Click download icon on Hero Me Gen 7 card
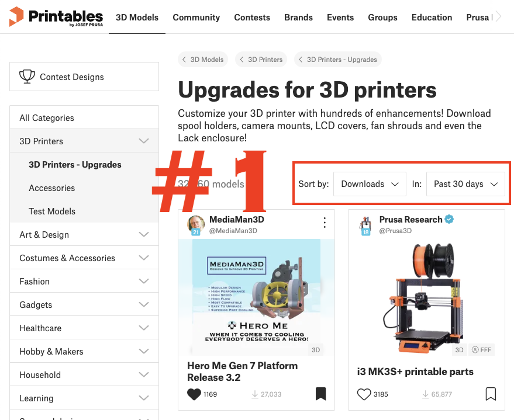514x420 pixels. point(255,394)
